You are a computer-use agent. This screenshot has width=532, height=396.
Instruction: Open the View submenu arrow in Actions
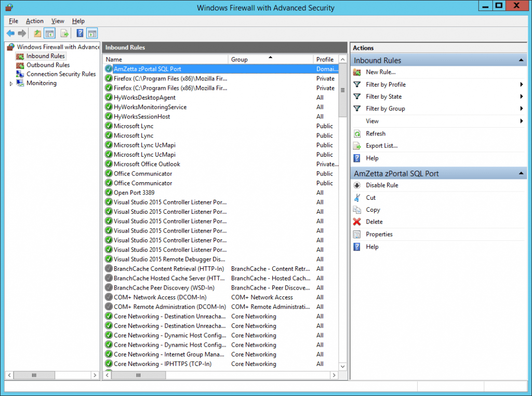(x=522, y=121)
